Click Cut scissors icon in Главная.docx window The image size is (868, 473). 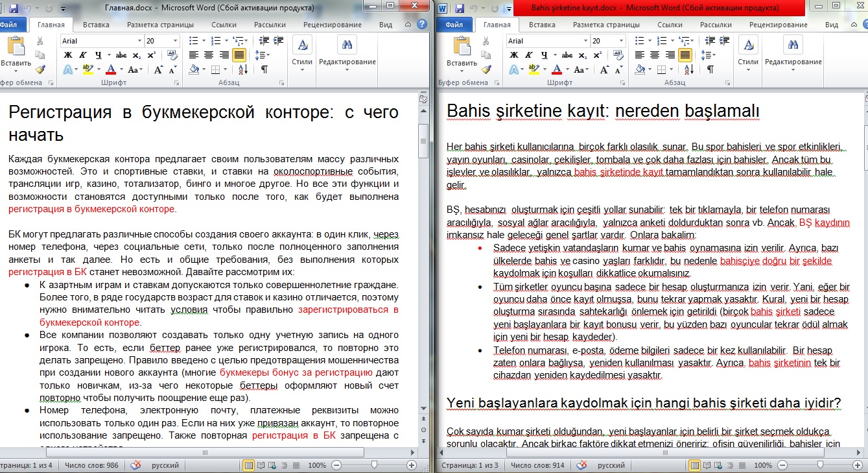[40, 41]
